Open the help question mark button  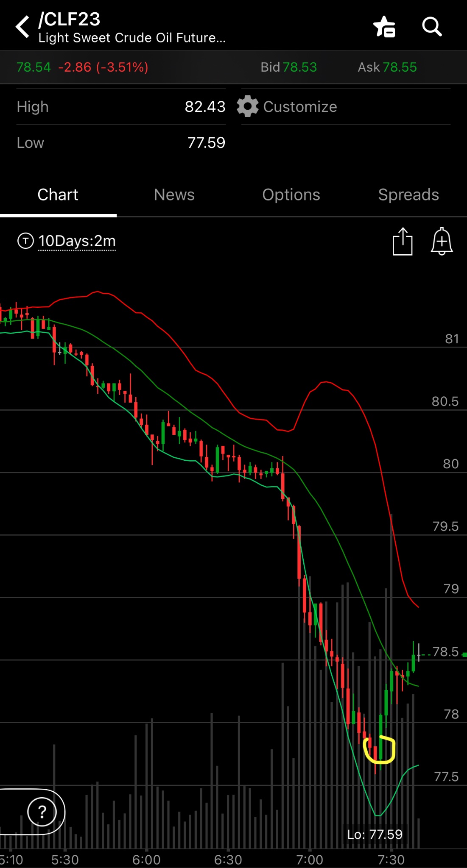pos(42,812)
